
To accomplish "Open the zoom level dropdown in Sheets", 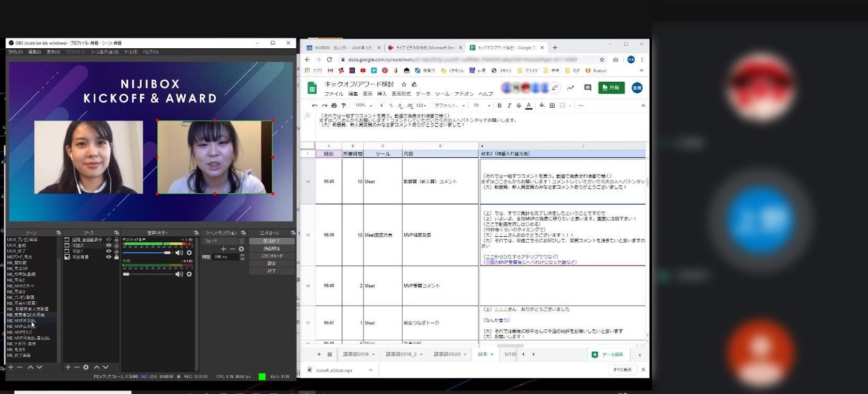I will pyautogui.click(x=363, y=105).
